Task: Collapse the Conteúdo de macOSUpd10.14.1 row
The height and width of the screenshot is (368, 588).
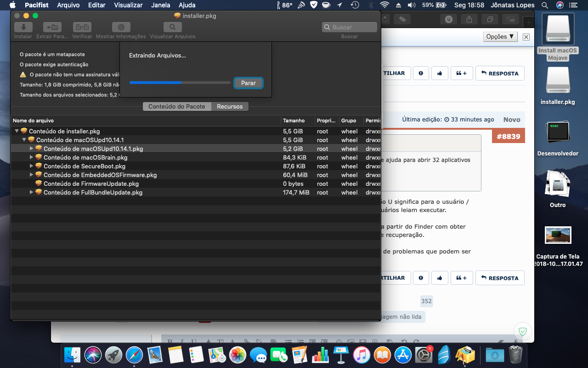Action: point(24,140)
